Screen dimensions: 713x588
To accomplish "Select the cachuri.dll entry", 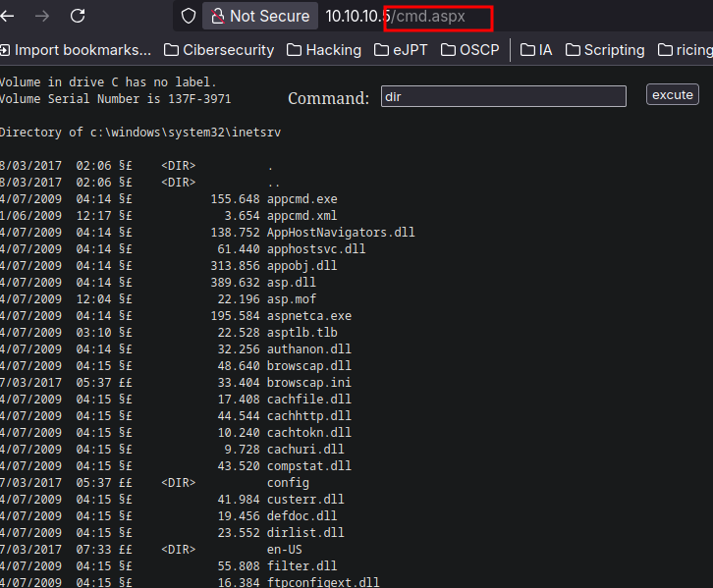I will click(305, 450).
